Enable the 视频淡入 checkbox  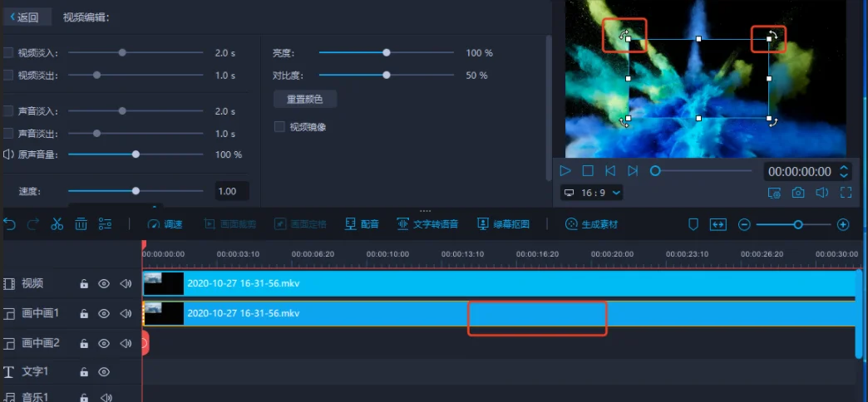point(8,52)
